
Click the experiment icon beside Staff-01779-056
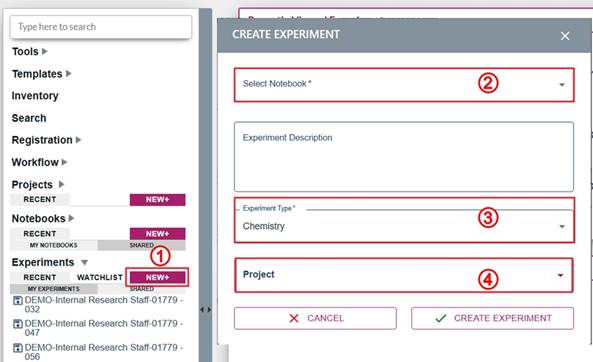[x=18, y=348]
